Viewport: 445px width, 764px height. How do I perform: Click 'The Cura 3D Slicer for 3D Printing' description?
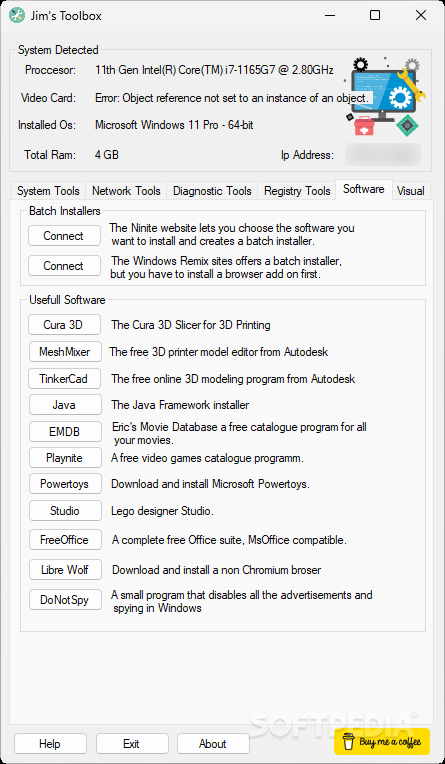pyautogui.click(x=191, y=325)
